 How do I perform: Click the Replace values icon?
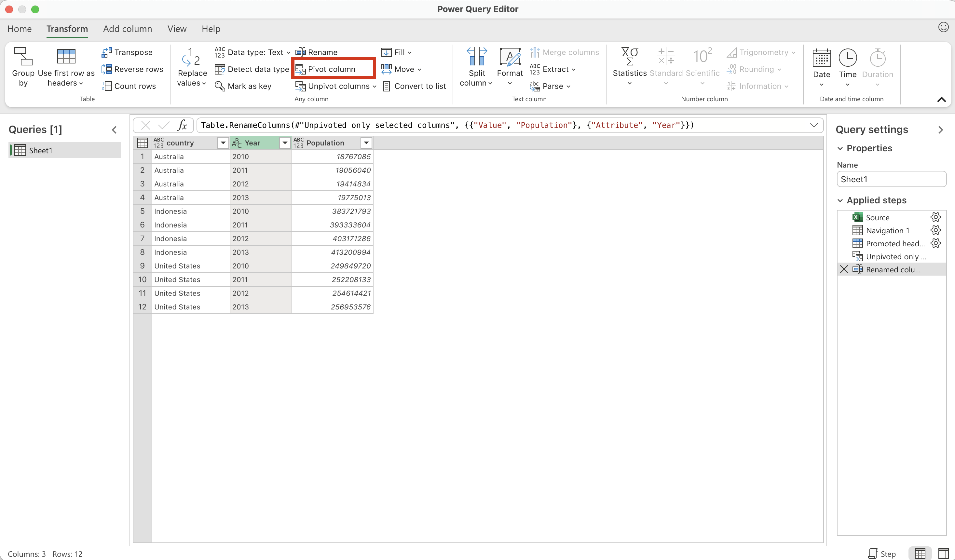pos(192,57)
